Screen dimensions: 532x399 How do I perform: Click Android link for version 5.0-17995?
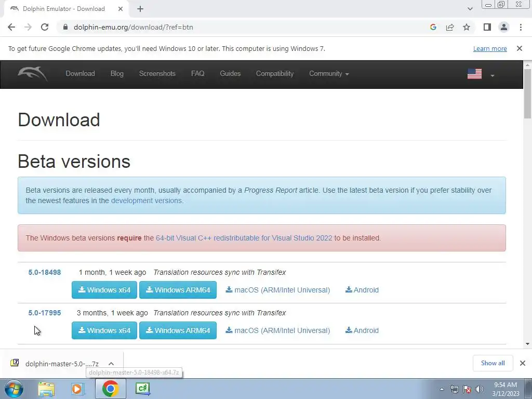coord(362,330)
